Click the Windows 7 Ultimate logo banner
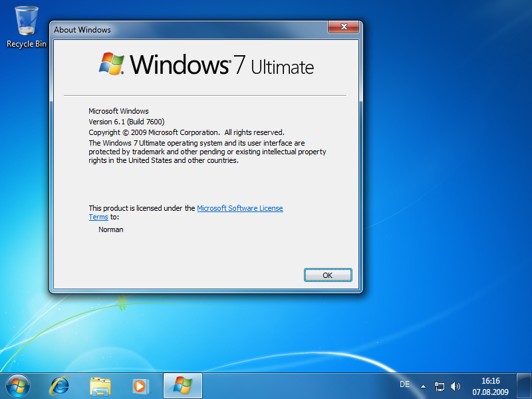This screenshot has width=532, height=399. (x=206, y=65)
